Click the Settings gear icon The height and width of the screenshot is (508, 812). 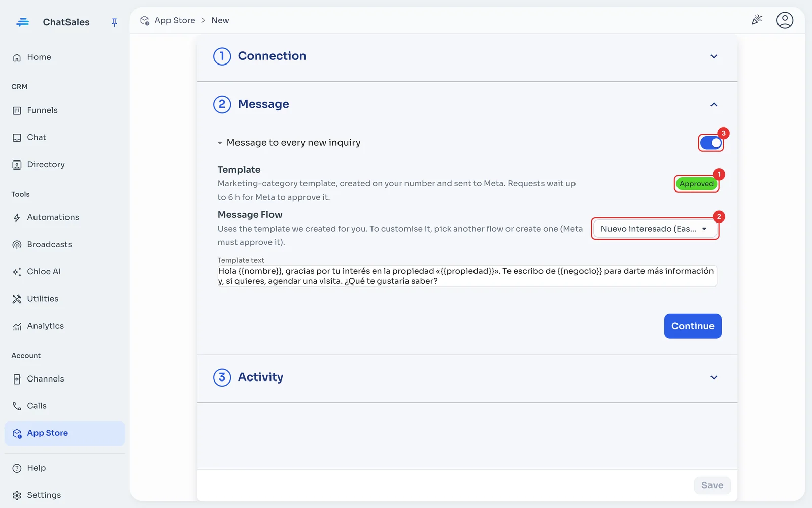click(x=17, y=495)
